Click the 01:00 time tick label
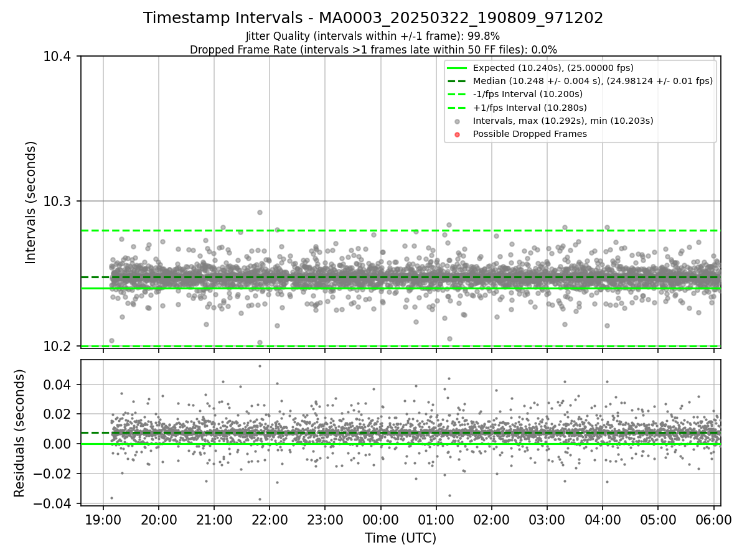Image resolution: width=747 pixels, height=560 pixels. [436, 520]
